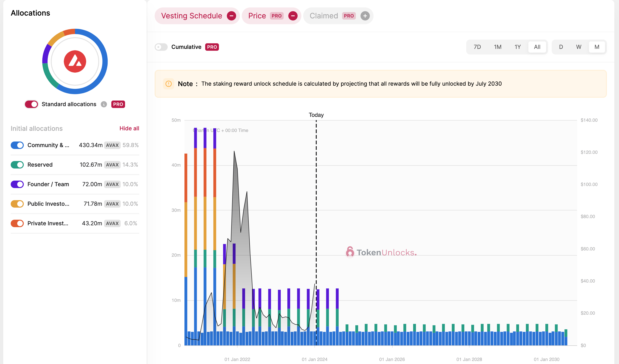The height and width of the screenshot is (364, 619).
Task: Click the TokenUnlocks lock logo watermark
Action: 350,252
